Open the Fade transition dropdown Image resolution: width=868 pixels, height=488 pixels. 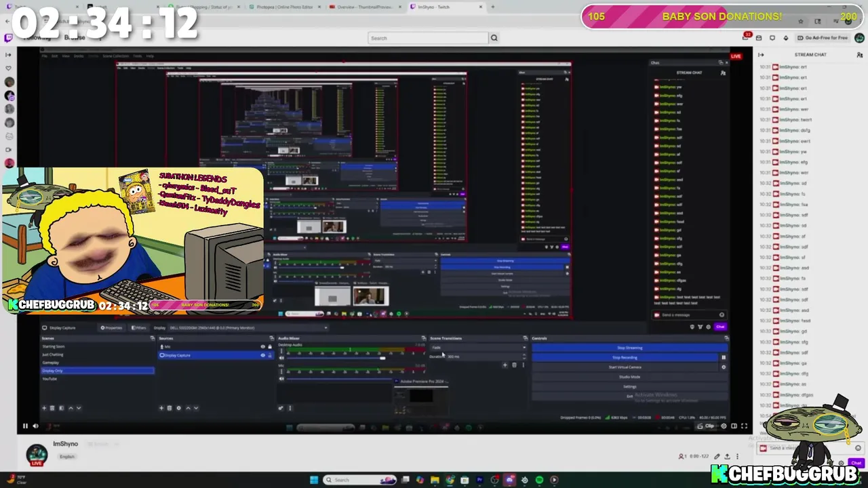[478, 348]
